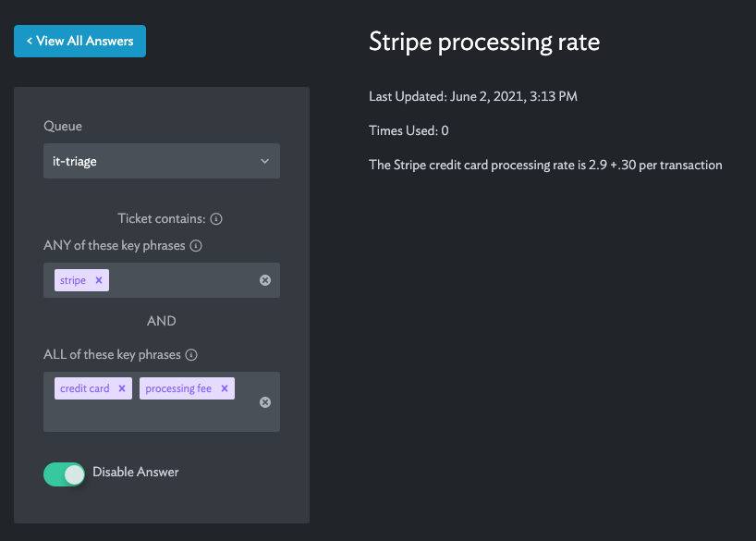Select the processing fee tag
Image resolution: width=756 pixels, height=541 pixels.
[178, 388]
